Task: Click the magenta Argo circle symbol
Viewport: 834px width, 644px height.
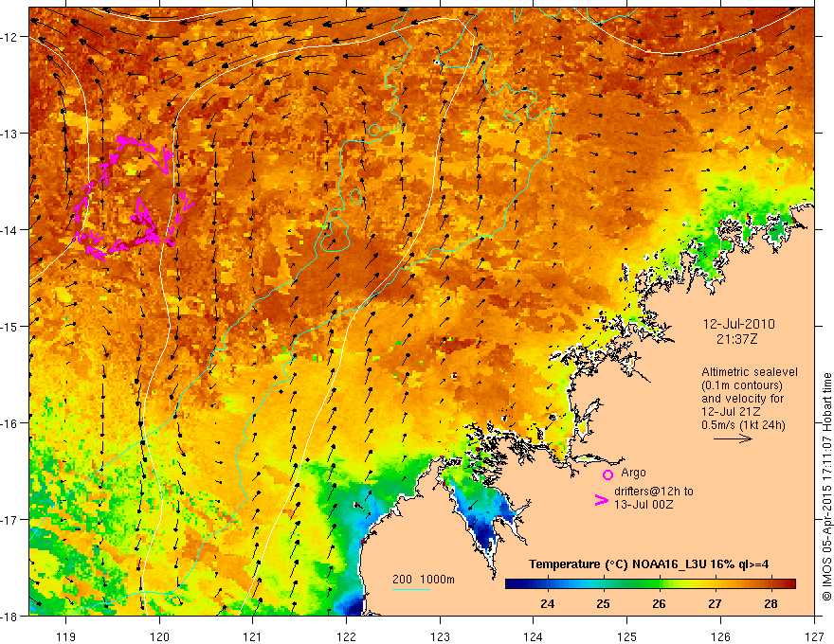Action: point(607,474)
